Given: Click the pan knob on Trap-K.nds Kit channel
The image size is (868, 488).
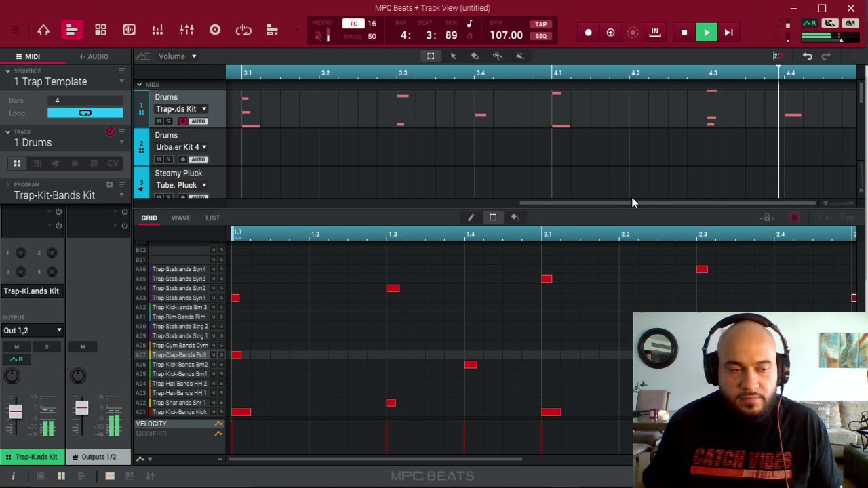Looking at the screenshot, I should 12,376.
